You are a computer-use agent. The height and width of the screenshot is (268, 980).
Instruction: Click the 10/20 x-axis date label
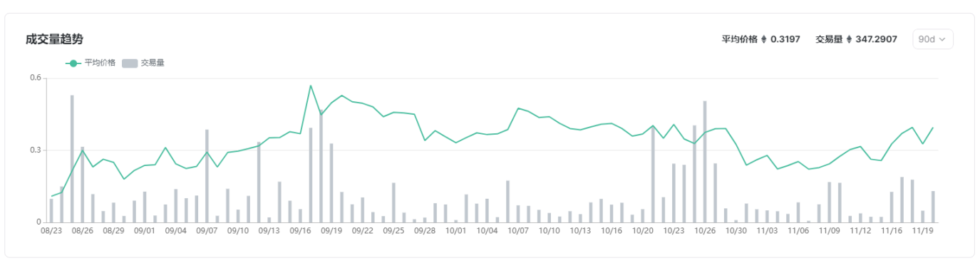click(643, 231)
